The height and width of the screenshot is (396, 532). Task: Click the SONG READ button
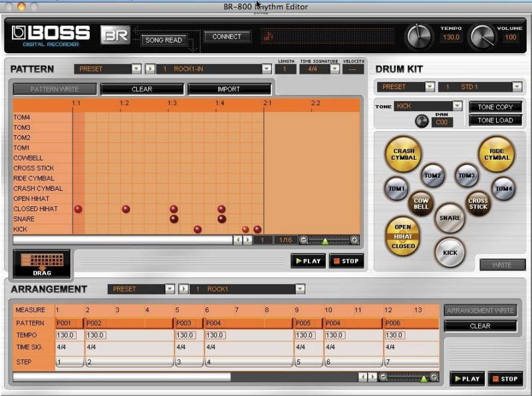[x=164, y=40]
